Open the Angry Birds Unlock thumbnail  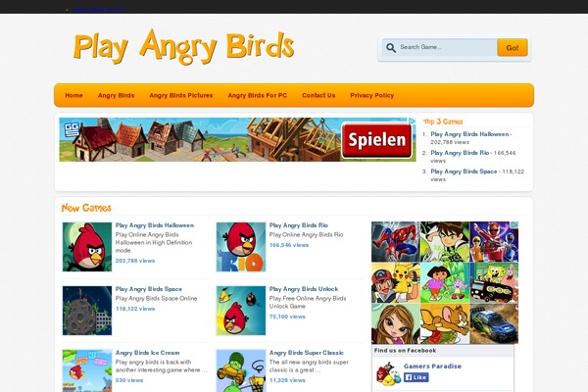(x=241, y=311)
